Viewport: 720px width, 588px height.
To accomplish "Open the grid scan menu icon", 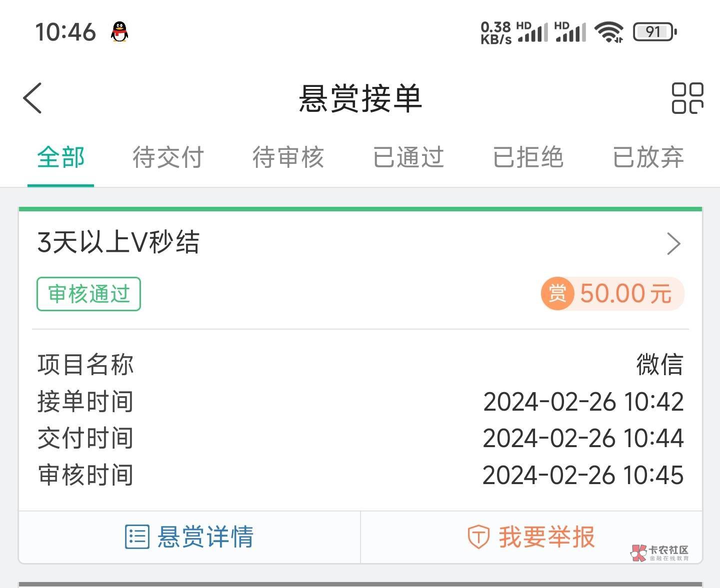I will coord(687,98).
